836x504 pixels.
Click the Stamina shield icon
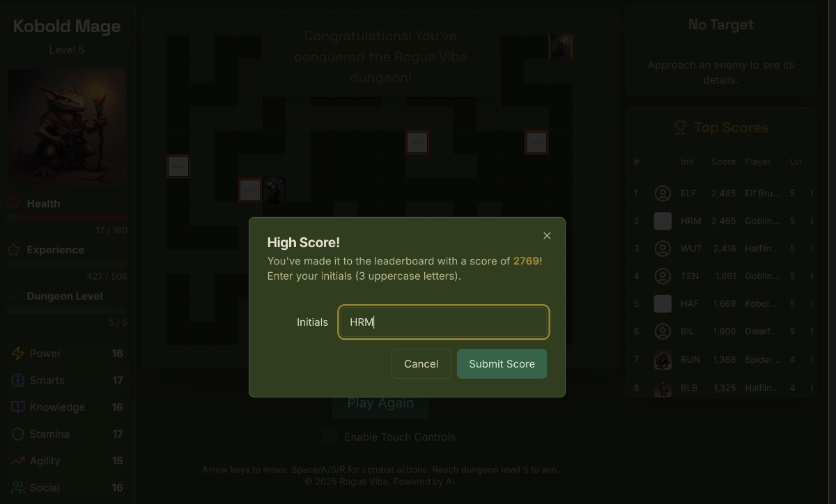point(17,434)
